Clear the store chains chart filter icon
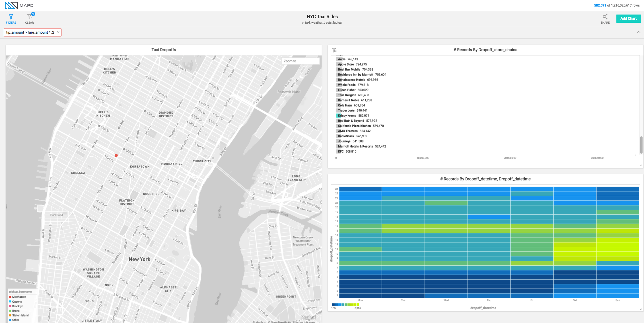The height and width of the screenshot is (323, 644). pos(334,50)
